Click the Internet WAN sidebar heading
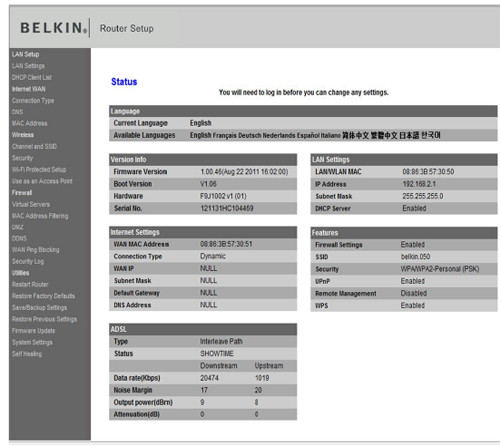The height and width of the screenshot is (446, 500). [29, 89]
